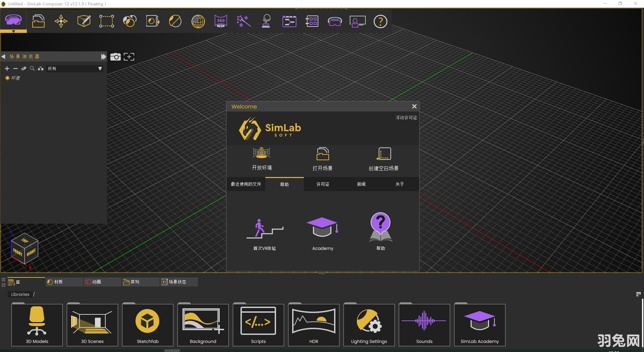
Task: Toggle the search in scene browser
Action: coord(32,69)
